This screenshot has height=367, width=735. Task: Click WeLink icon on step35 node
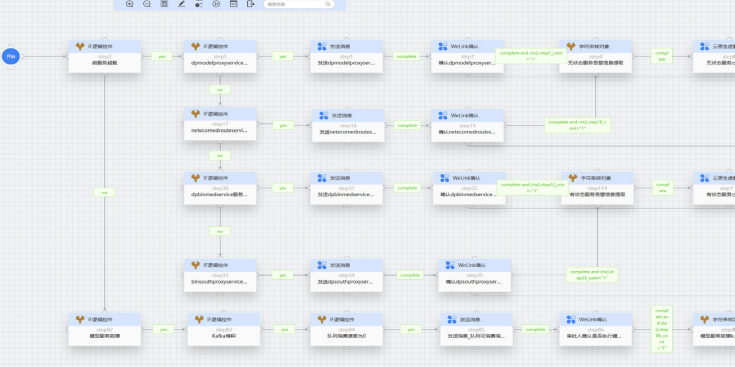(x=450, y=265)
